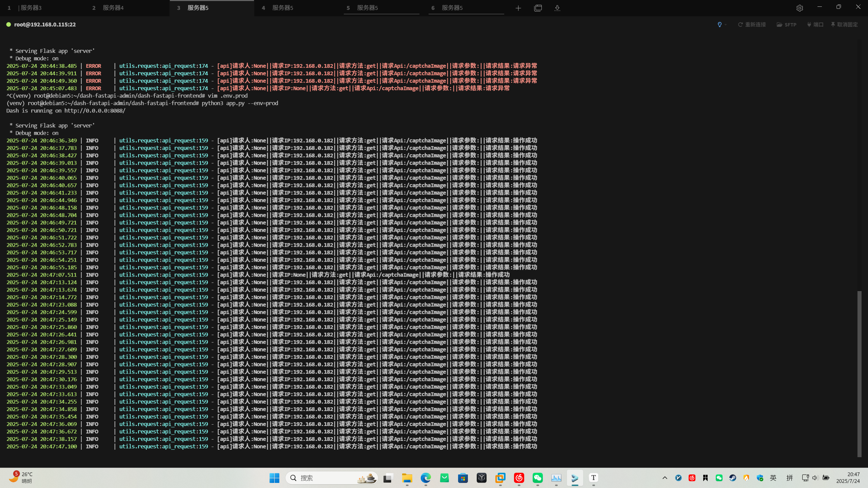Click the log line timestamped 20:44:38.485

click(272, 66)
